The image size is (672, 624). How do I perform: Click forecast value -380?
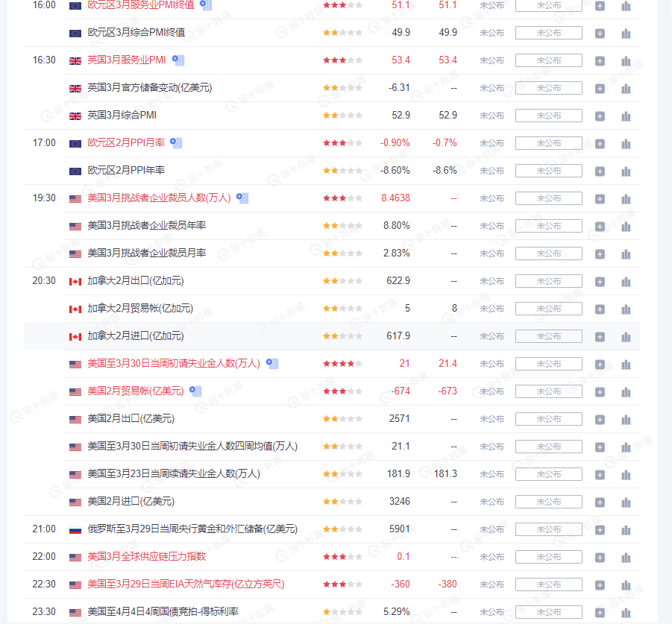click(448, 584)
